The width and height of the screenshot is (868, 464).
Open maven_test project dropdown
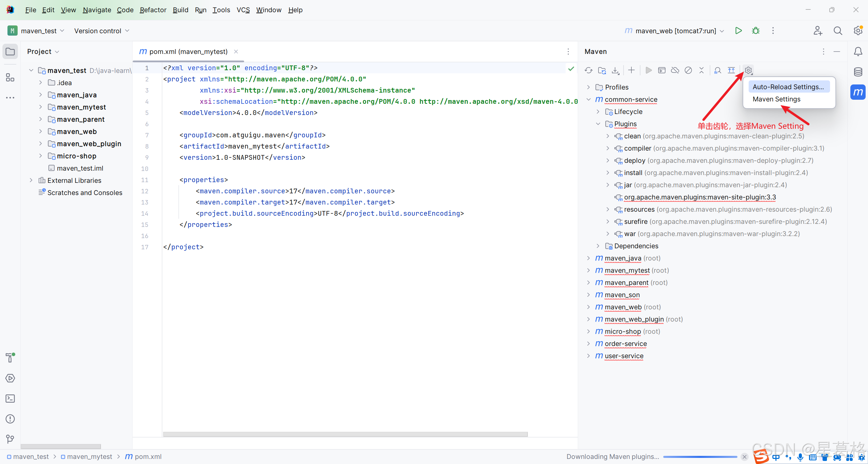point(36,31)
